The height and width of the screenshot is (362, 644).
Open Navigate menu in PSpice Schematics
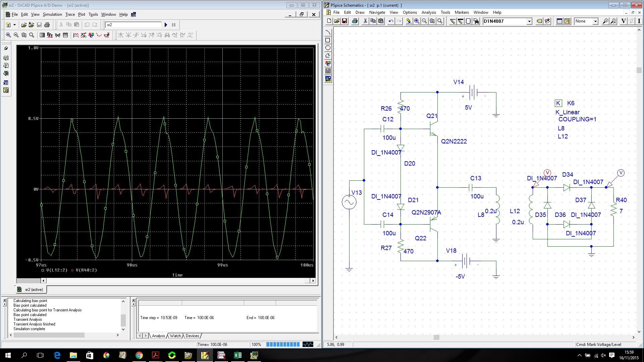tap(377, 12)
